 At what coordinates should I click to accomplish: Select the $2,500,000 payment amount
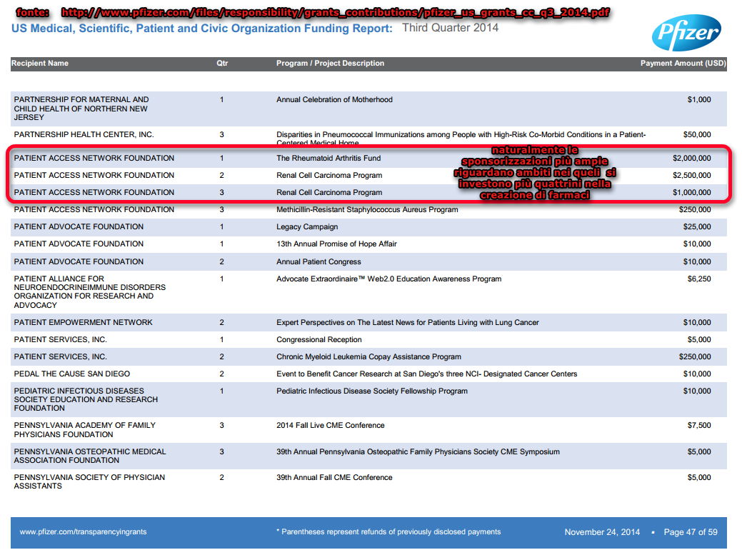[692, 175]
